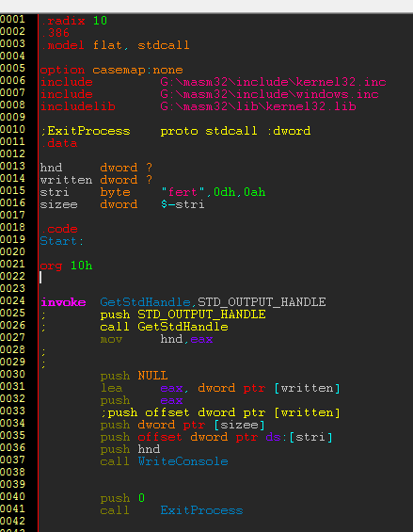Screen dimensions: 413x532
Task: Click 'ExitProcess' call target on line 0041
Action: click(x=201, y=510)
